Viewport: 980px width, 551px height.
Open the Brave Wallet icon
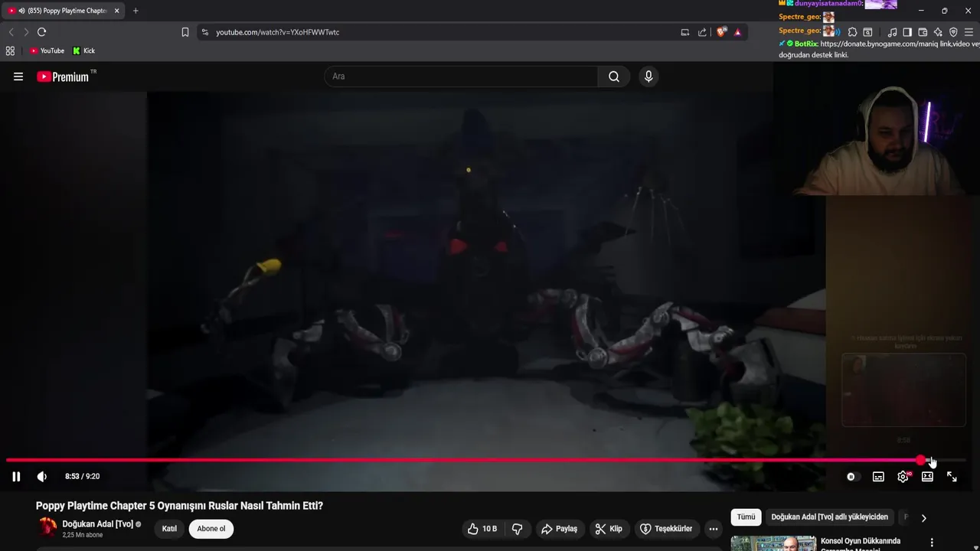point(923,32)
